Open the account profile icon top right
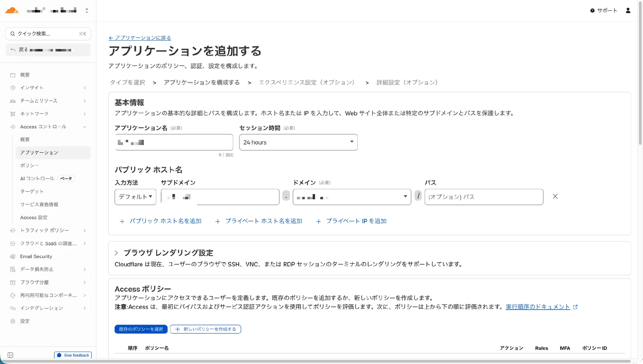The width and height of the screenshot is (643, 364). tap(628, 10)
